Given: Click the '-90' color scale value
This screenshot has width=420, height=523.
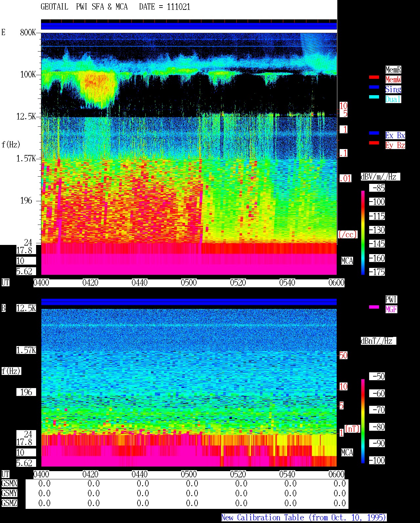Looking at the screenshot, I should pos(377,444).
